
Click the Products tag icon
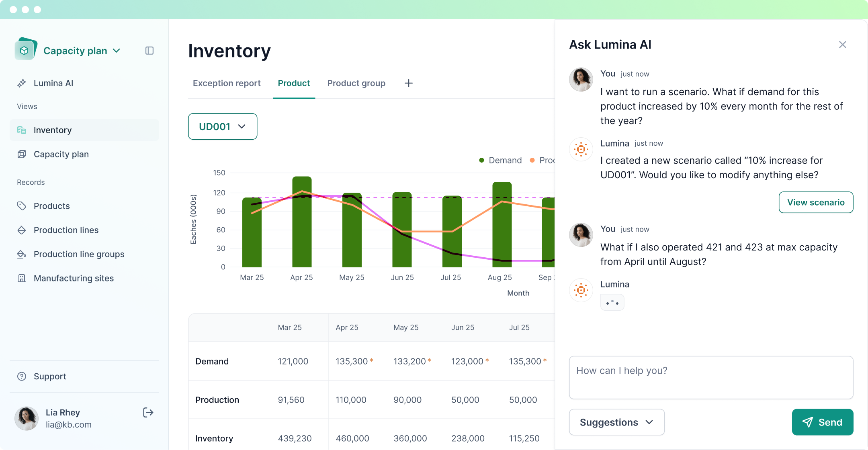pos(22,206)
